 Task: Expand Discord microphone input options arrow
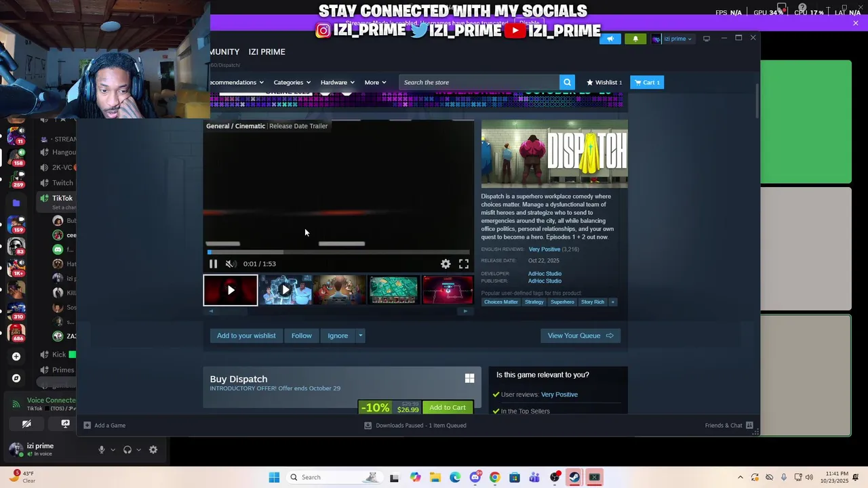(x=113, y=449)
